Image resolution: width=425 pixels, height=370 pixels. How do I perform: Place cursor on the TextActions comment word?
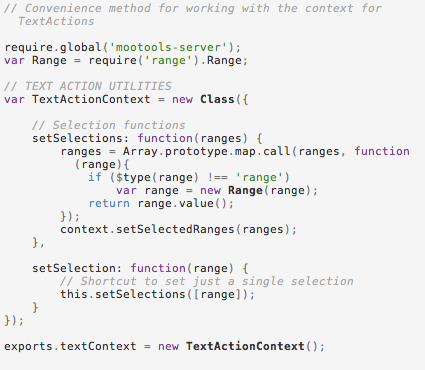point(56,21)
